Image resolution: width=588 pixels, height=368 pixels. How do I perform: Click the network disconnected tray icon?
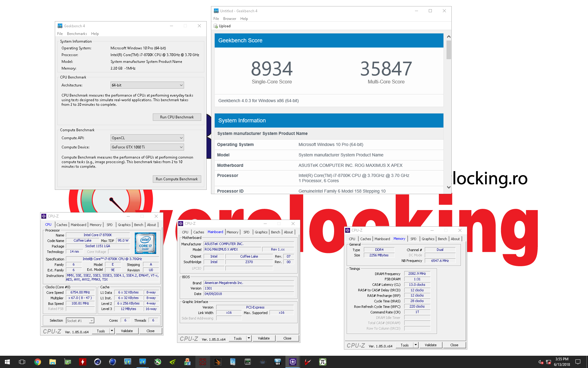click(548, 362)
